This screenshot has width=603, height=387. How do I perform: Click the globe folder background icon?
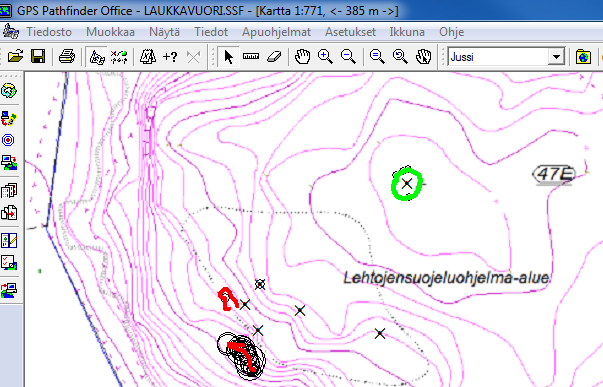point(583,57)
